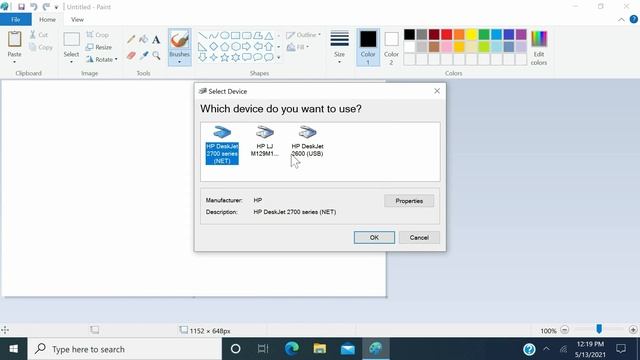Select the Pencil tool
The width and height of the screenshot is (640, 360).
(131, 40)
